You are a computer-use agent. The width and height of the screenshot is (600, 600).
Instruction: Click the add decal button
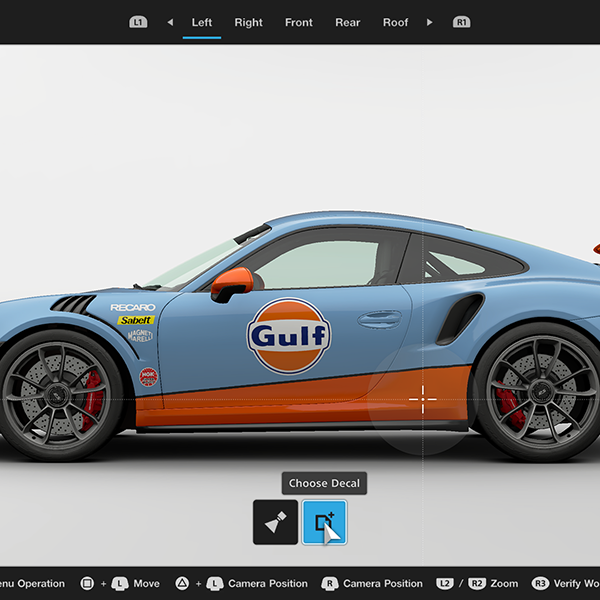coord(324,522)
